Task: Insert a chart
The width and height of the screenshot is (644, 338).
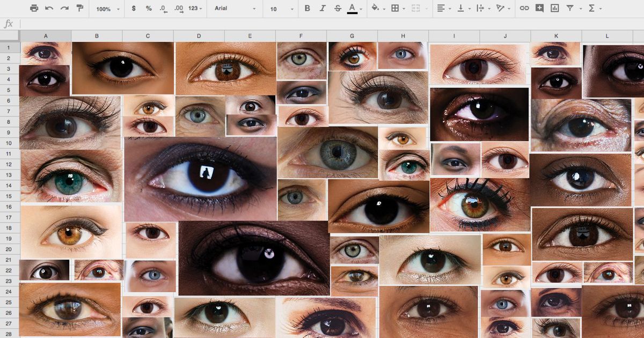Action: click(554, 9)
